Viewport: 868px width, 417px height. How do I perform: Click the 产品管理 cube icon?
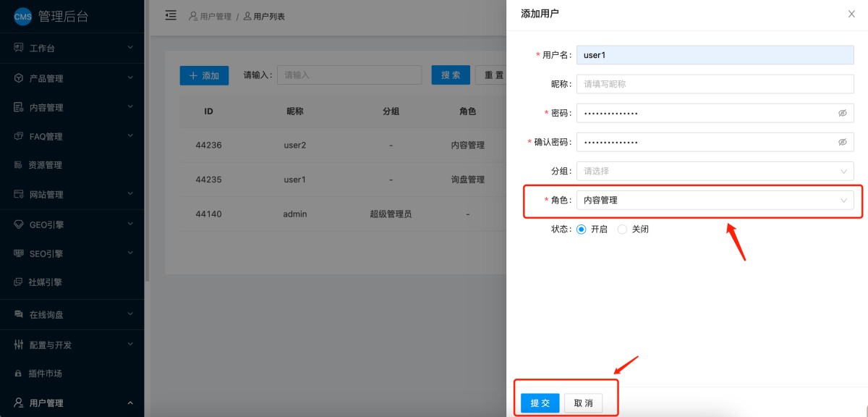(x=19, y=78)
